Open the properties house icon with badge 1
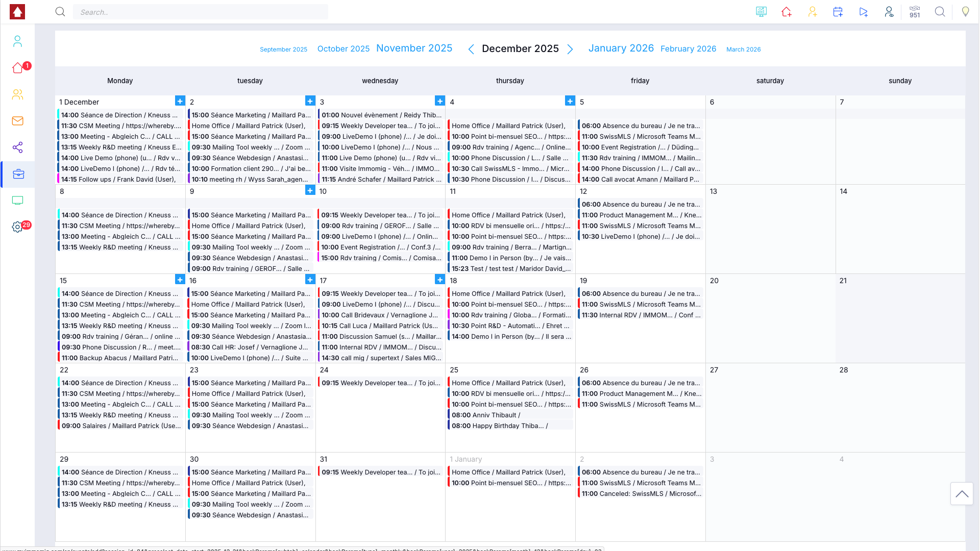980x551 pixels. pyautogui.click(x=19, y=68)
